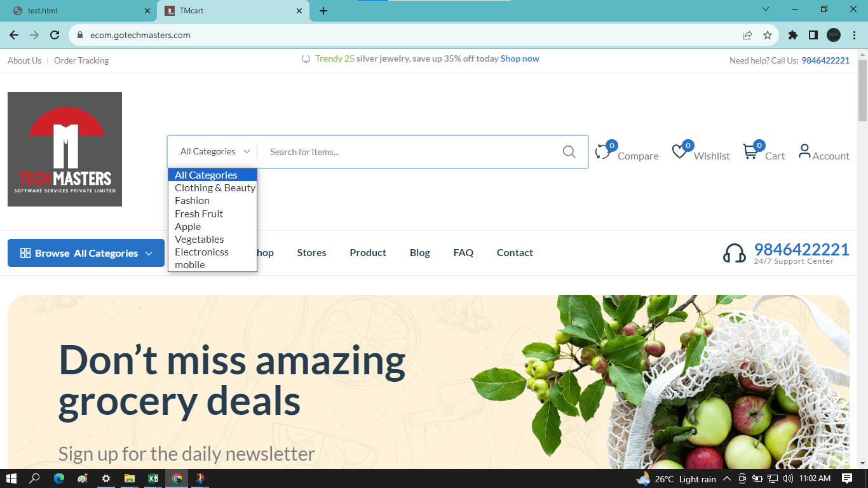Go to the Stores menu item

point(311,253)
